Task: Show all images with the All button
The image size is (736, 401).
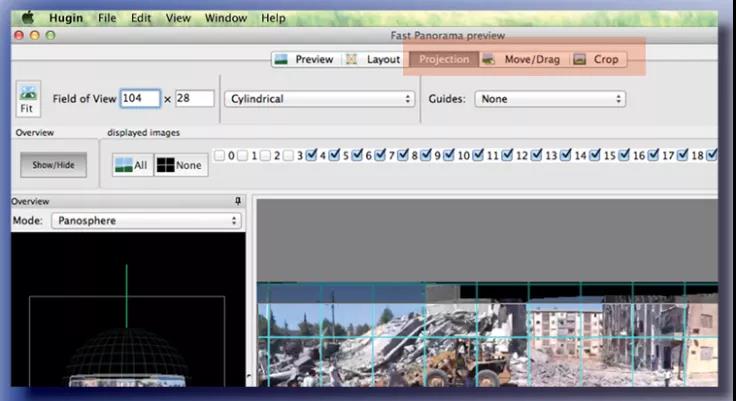Action: [x=131, y=165]
